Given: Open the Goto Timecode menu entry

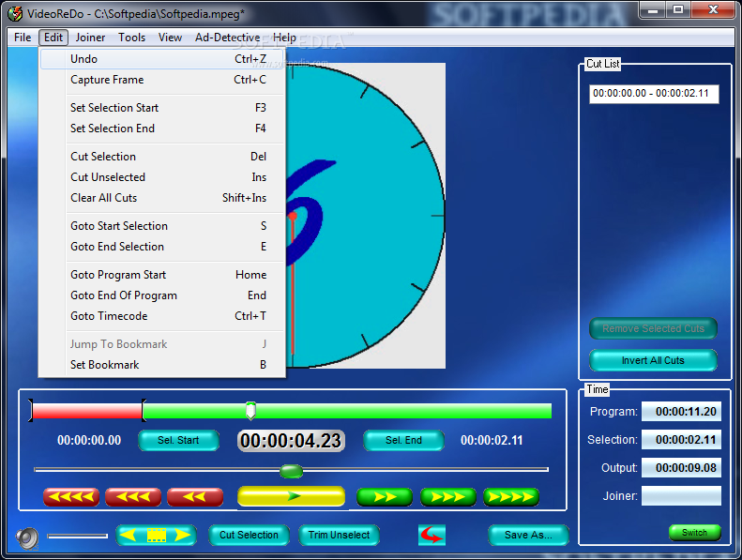Looking at the screenshot, I should (162, 316).
